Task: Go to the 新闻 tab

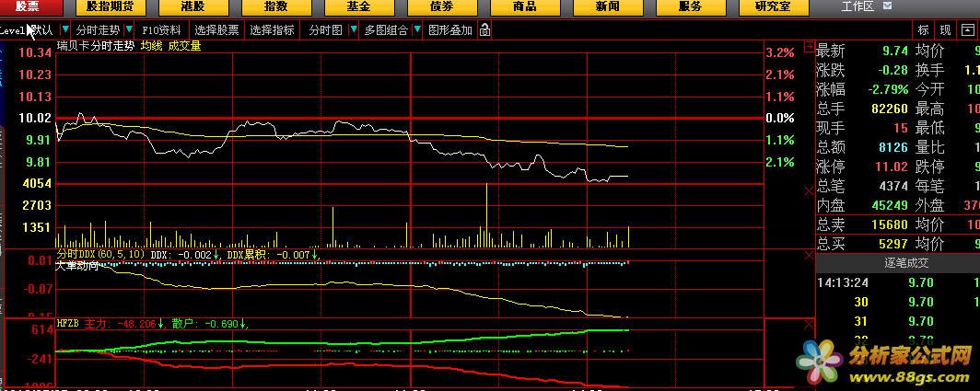Action: click(x=608, y=7)
